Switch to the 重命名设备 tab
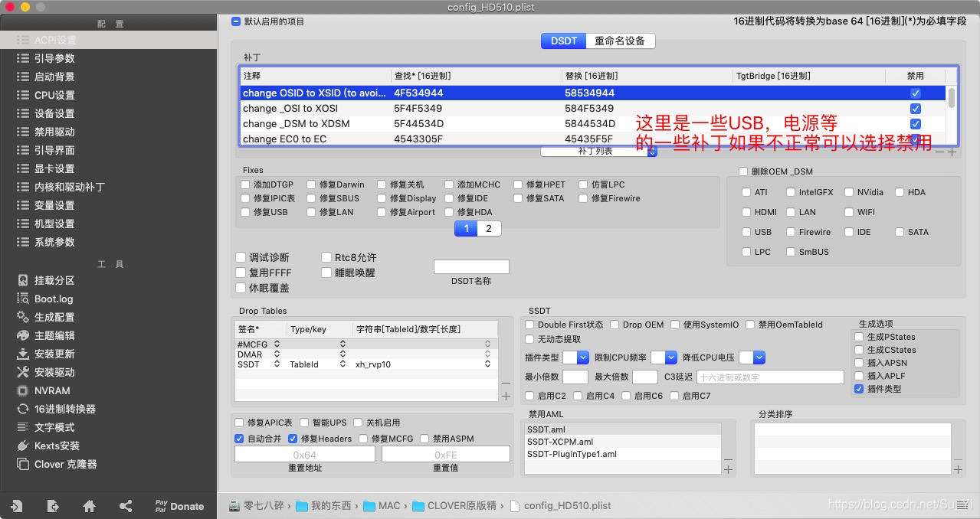The width and height of the screenshot is (980, 519). [621, 41]
